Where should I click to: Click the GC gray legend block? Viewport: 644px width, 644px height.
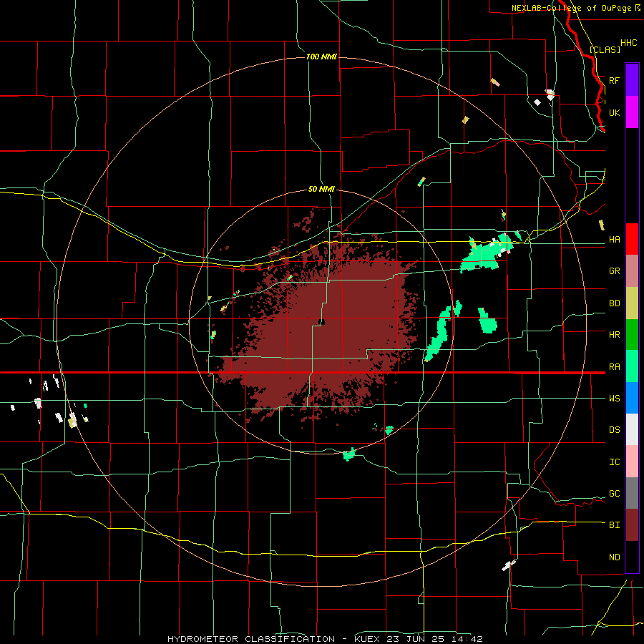pyautogui.click(x=632, y=493)
